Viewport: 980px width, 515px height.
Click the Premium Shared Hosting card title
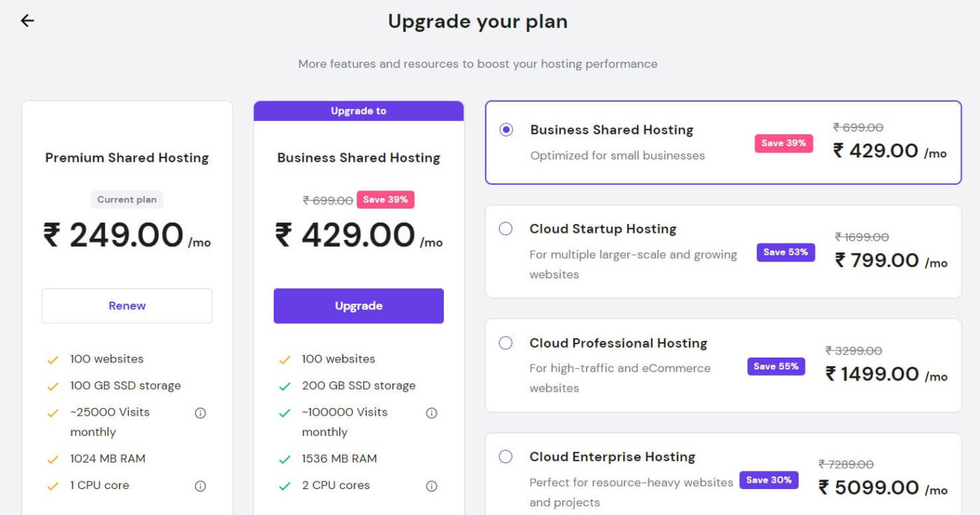pos(127,157)
